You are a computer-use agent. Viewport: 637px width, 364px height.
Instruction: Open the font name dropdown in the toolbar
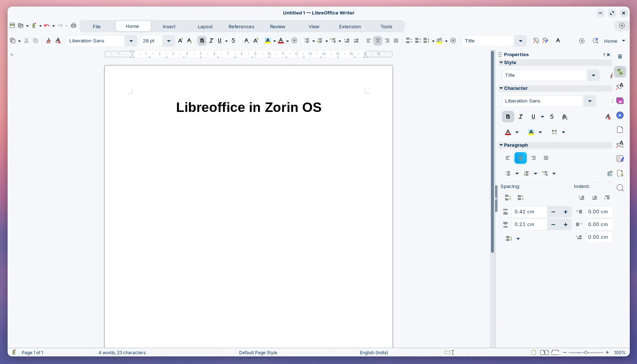131,41
